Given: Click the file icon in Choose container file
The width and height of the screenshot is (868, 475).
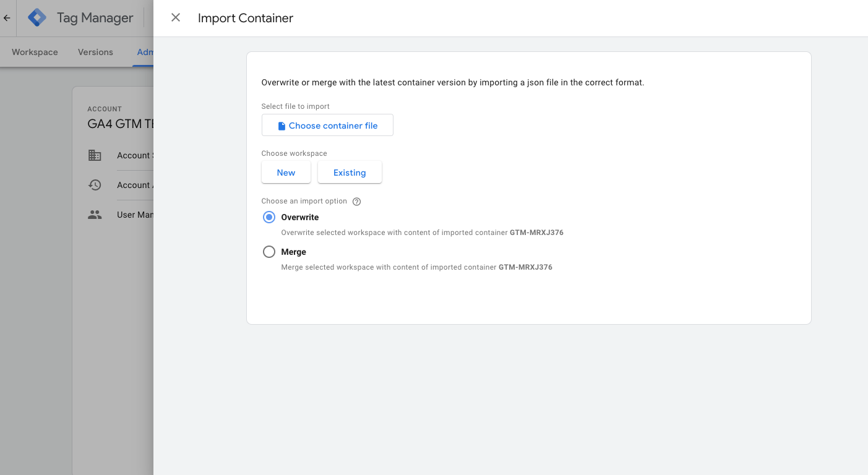Looking at the screenshot, I should point(281,126).
